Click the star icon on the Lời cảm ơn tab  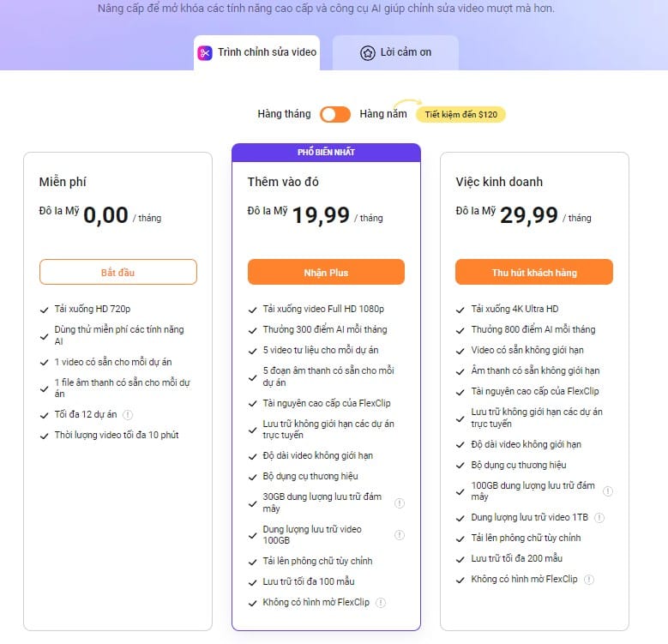pos(367,53)
